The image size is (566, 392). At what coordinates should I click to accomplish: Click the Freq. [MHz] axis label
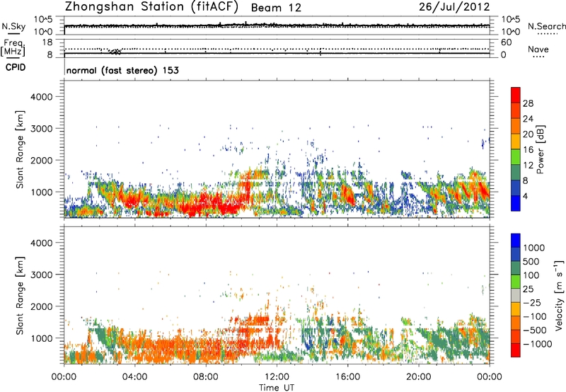point(13,47)
